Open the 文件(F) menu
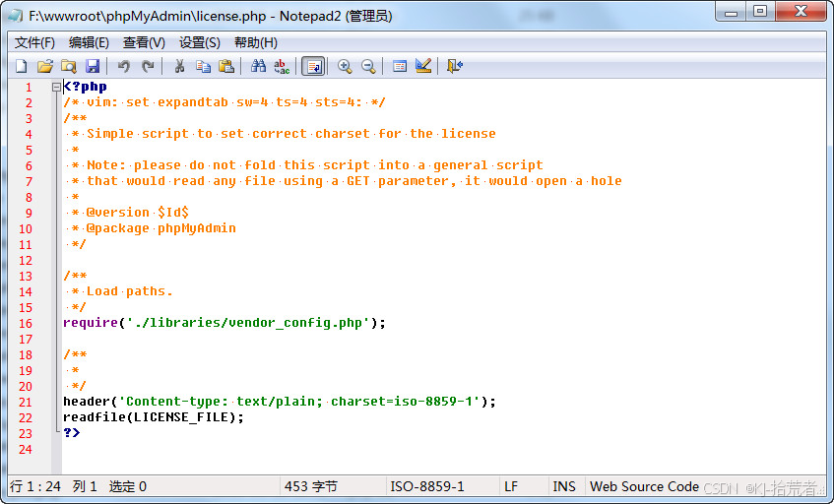Screen dimensions: 834x504 pos(34,42)
